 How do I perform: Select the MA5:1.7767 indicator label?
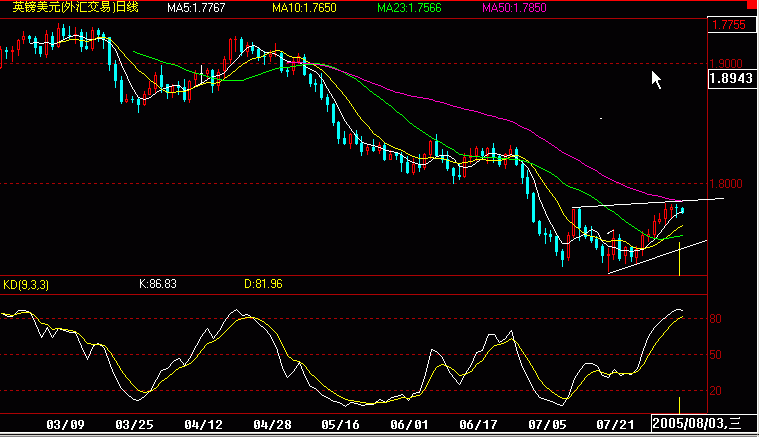coord(196,8)
